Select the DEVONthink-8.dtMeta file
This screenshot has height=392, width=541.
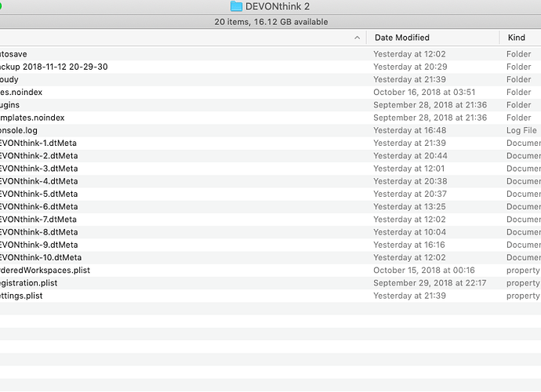point(270,232)
